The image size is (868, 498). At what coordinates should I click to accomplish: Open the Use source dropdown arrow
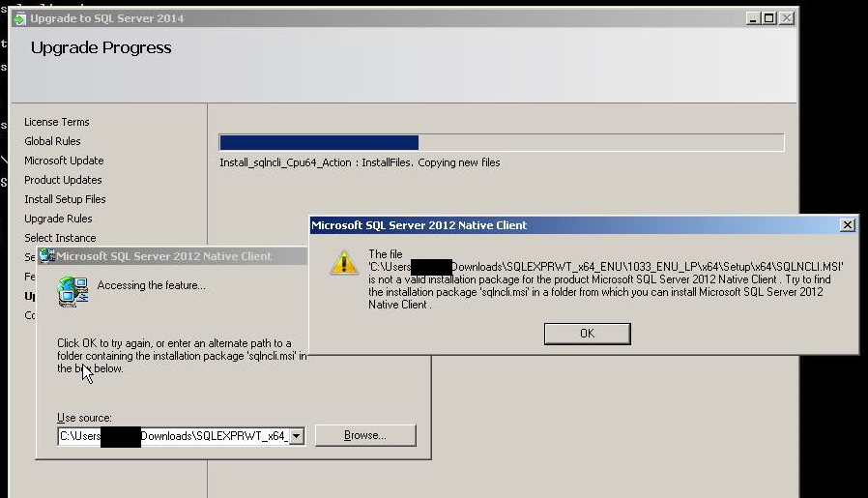297,436
